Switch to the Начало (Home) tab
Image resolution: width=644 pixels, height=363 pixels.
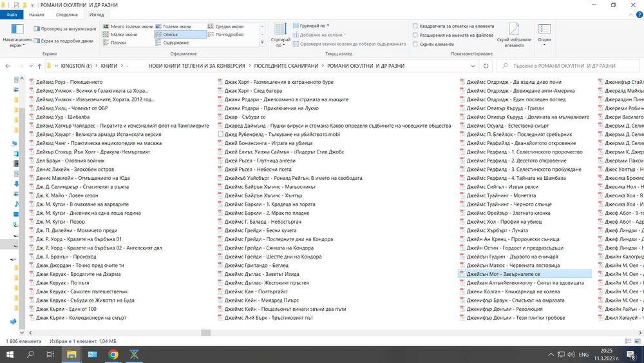click(37, 15)
